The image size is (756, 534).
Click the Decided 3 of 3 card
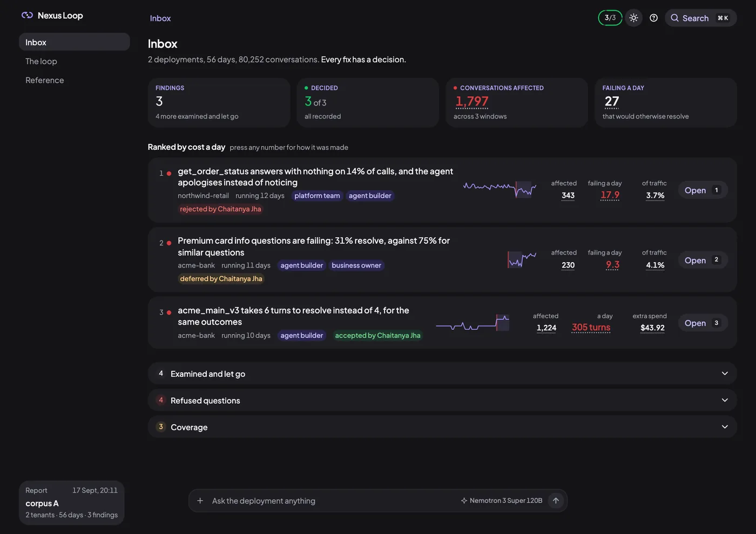tap(368, 103)
